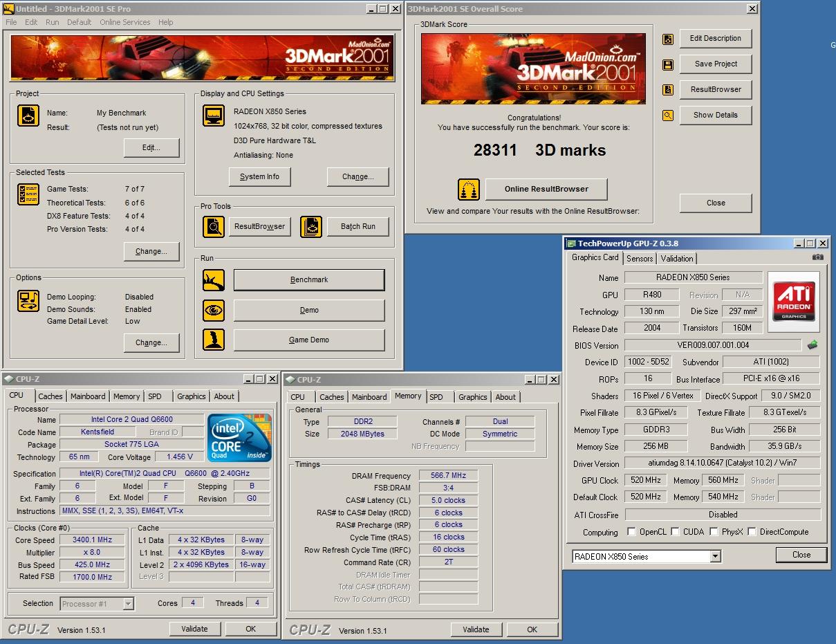The height and width of the screenshot is (644, 836).
Task: Click the 3DMark2001 banner in score window
Action: pos(533,68)
